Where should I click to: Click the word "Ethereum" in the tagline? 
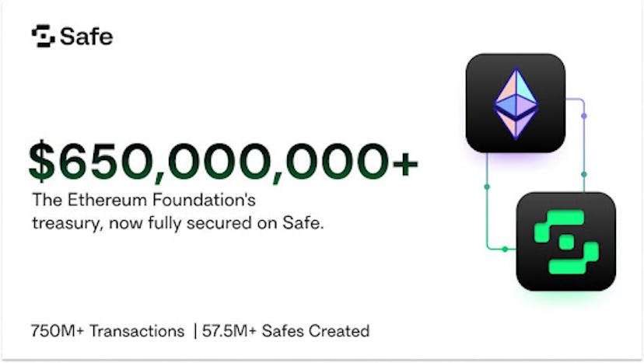[x=97, y=200]
